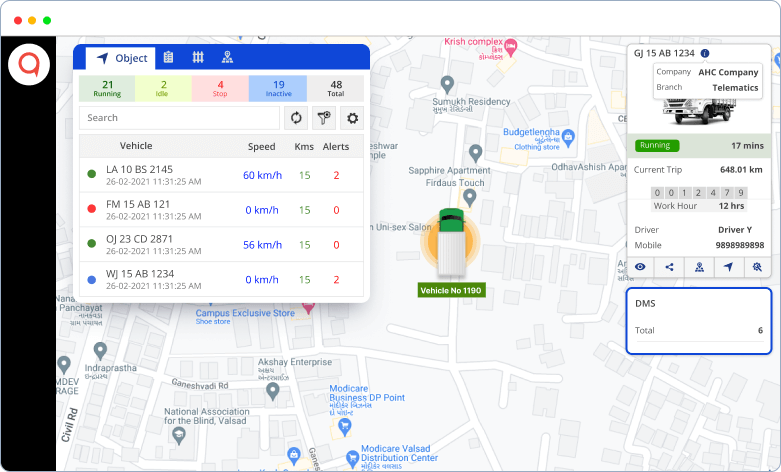The height and width of the screenshot is (472, 781).
Task: Click the truck marker on the map
Action: (x=449, y=241)
